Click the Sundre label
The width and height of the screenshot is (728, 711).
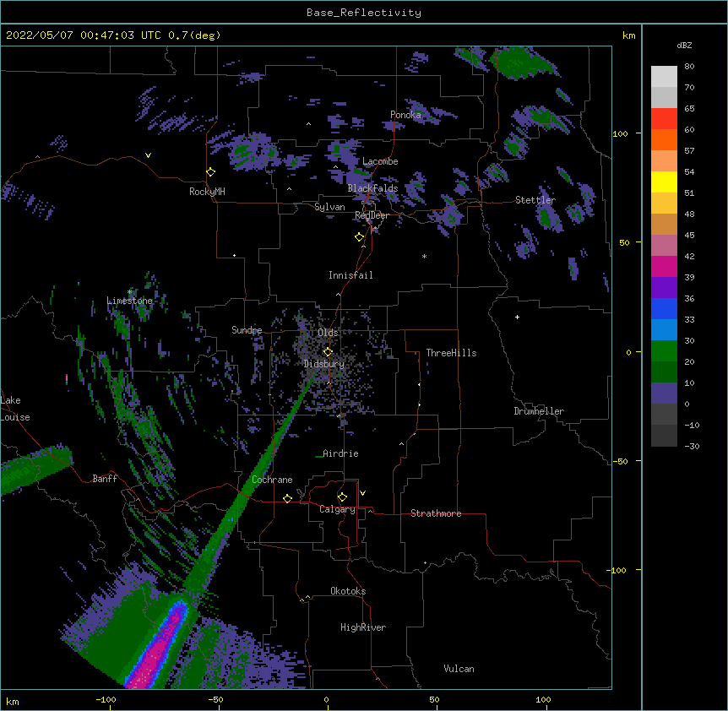(x=247, y=330)
